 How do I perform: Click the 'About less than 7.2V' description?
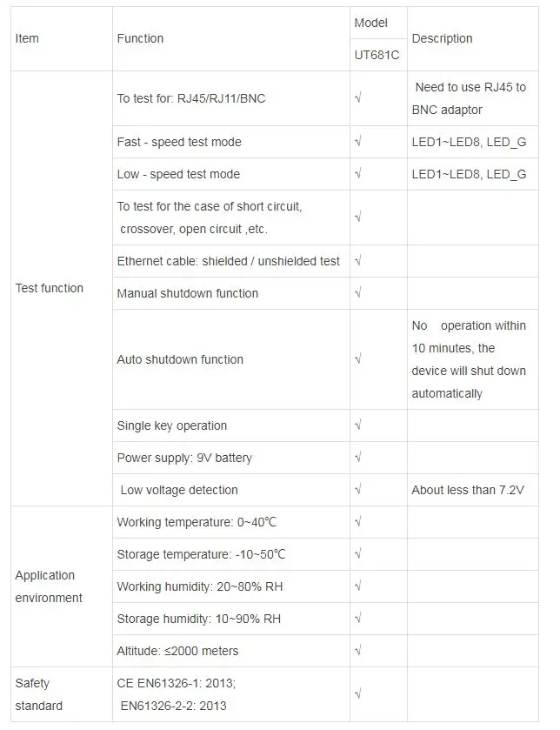pos(468,490)
